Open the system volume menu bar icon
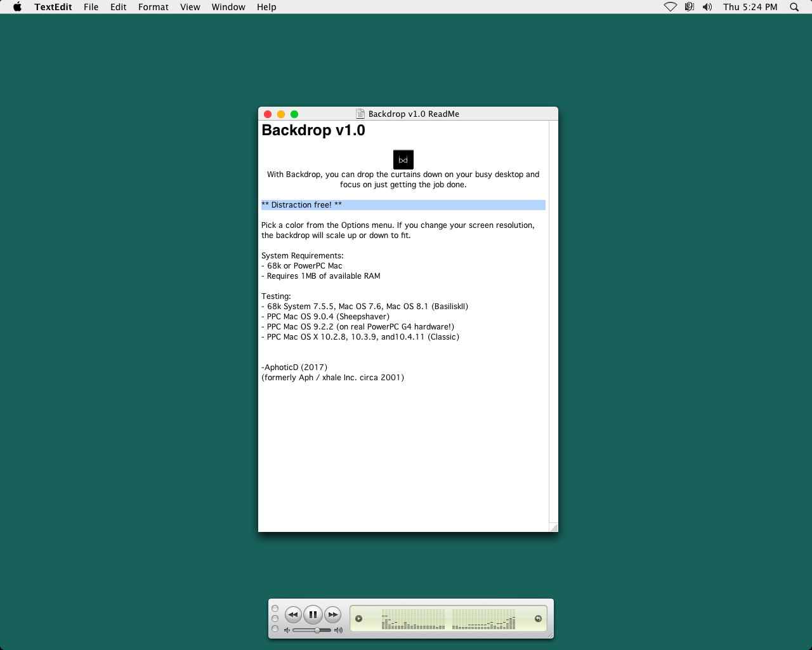Viewport: 812px width, 650px height. point(707,7)
